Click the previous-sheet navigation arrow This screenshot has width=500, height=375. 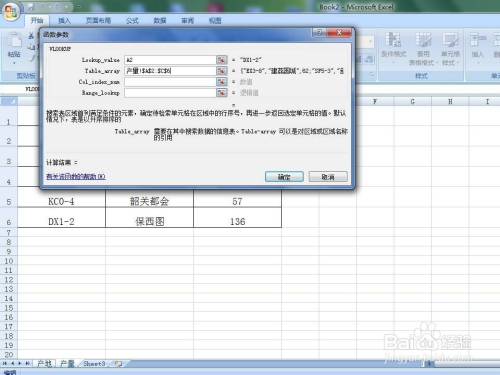tap(12, 363)
